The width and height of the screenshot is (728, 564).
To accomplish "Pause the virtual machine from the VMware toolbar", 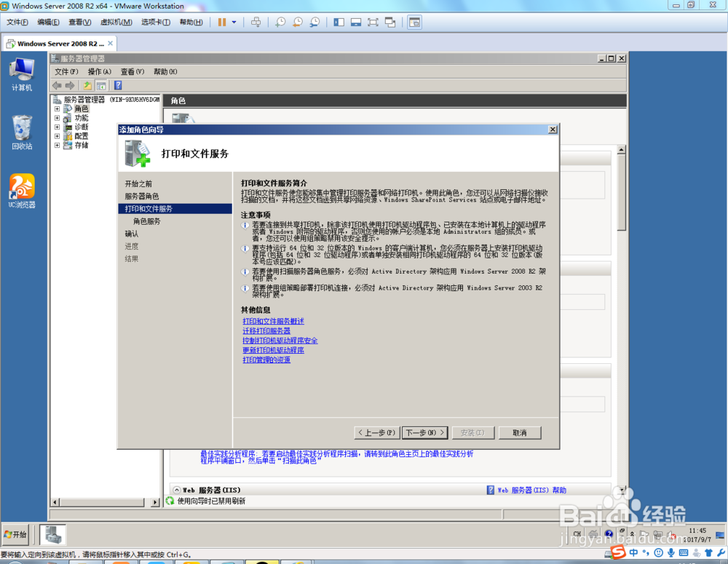I will click(222, 23).
